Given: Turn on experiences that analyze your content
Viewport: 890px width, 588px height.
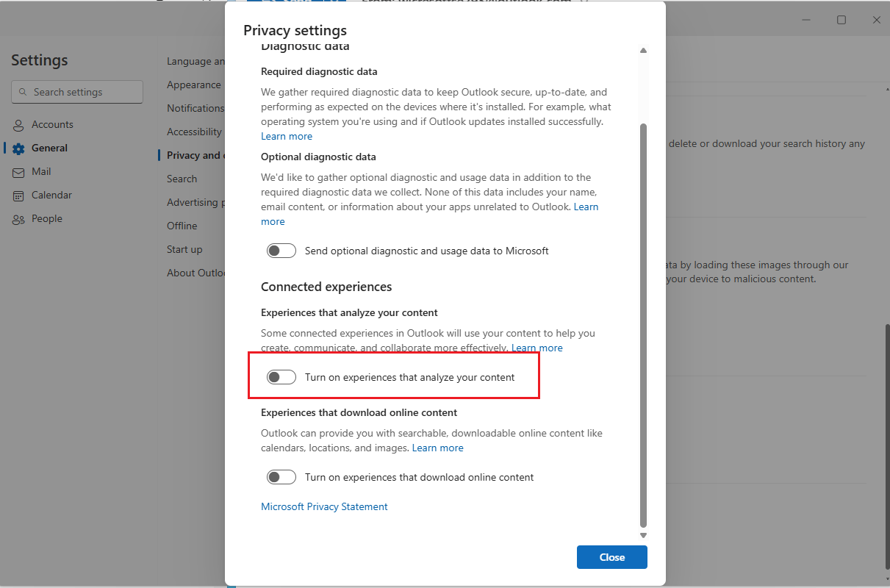Looking at the screenshot, I should pos(281,376).
